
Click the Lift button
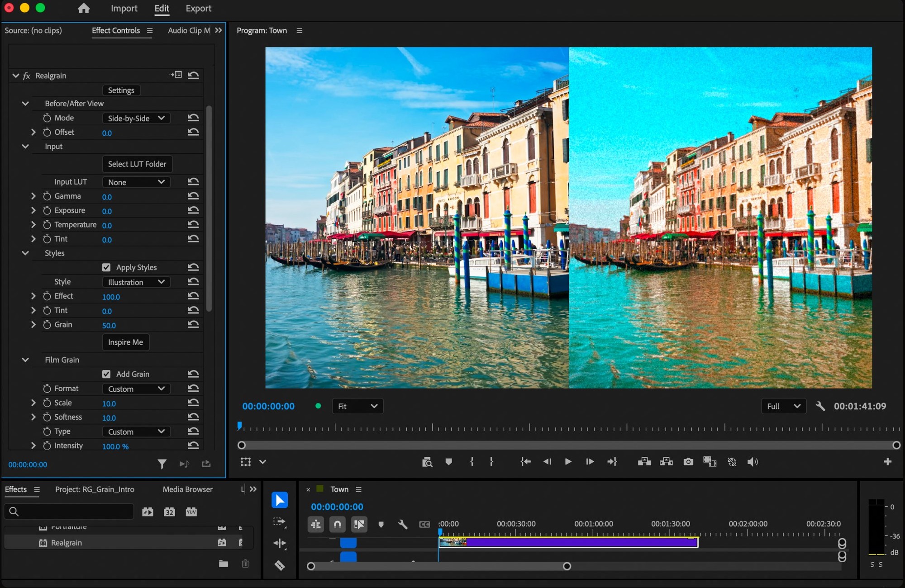644,462
